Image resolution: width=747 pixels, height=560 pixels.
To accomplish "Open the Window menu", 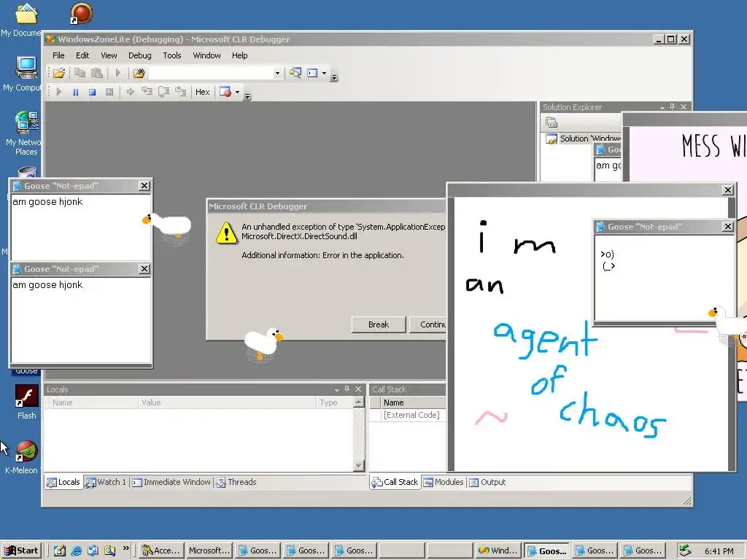I will pos(206,55).
